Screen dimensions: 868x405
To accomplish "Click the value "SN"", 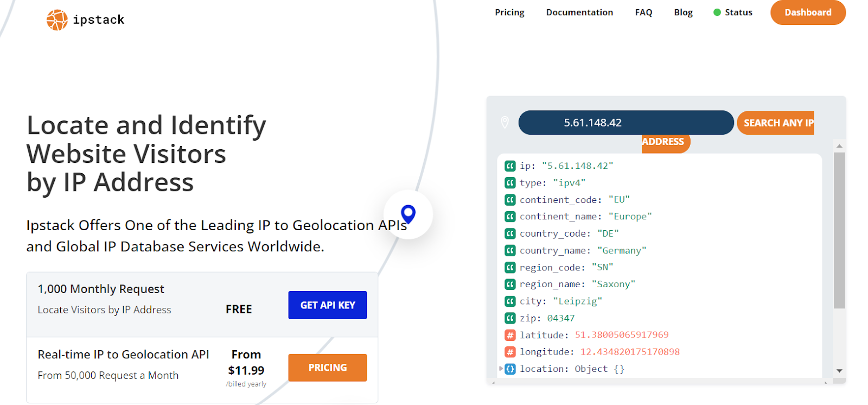I will (x=602, y=267).
